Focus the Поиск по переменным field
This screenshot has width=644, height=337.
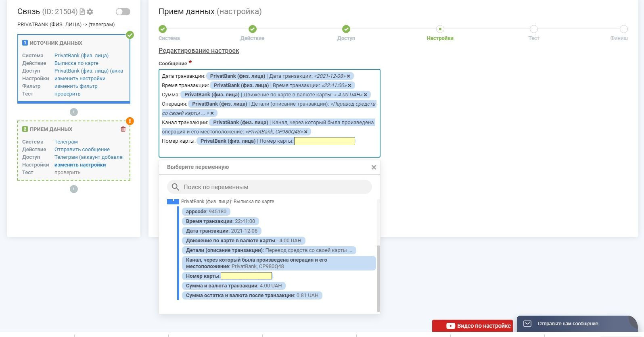270,187
